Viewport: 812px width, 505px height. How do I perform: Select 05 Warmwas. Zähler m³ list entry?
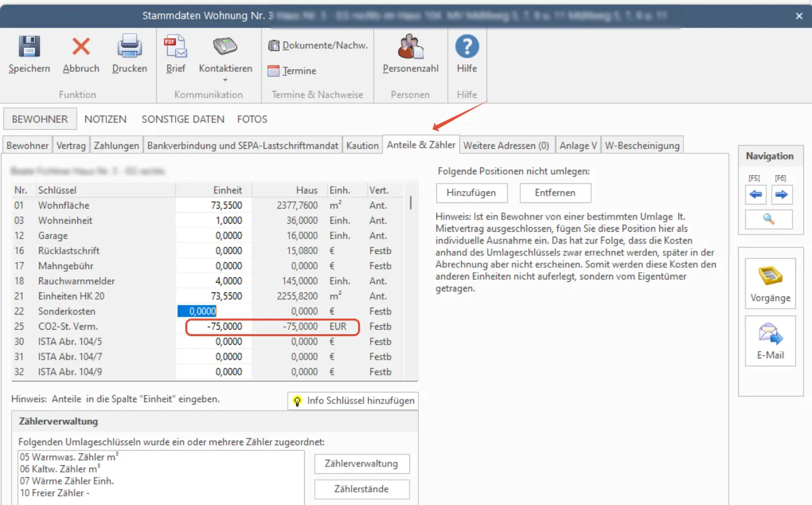69,457
